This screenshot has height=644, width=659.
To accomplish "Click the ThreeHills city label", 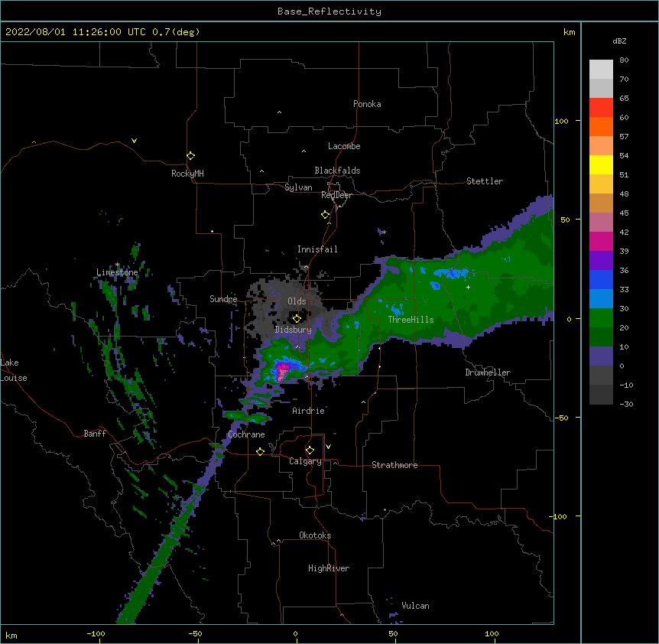I will 411,320.
